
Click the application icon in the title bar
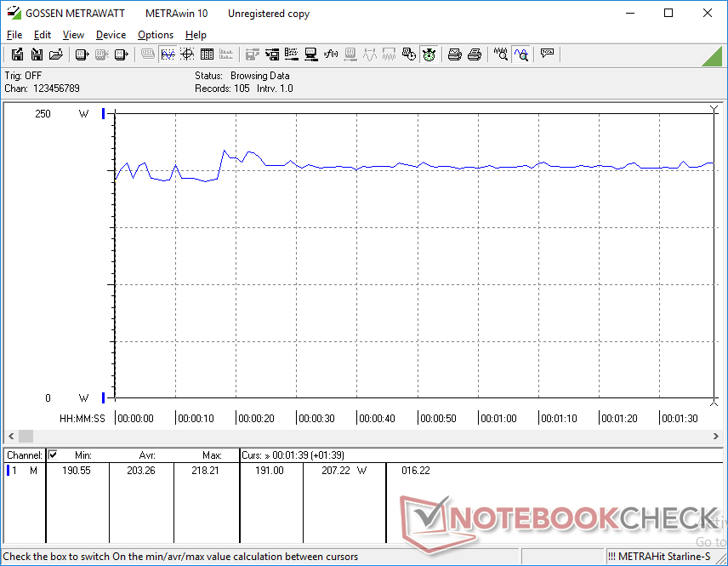coord(14,13)
